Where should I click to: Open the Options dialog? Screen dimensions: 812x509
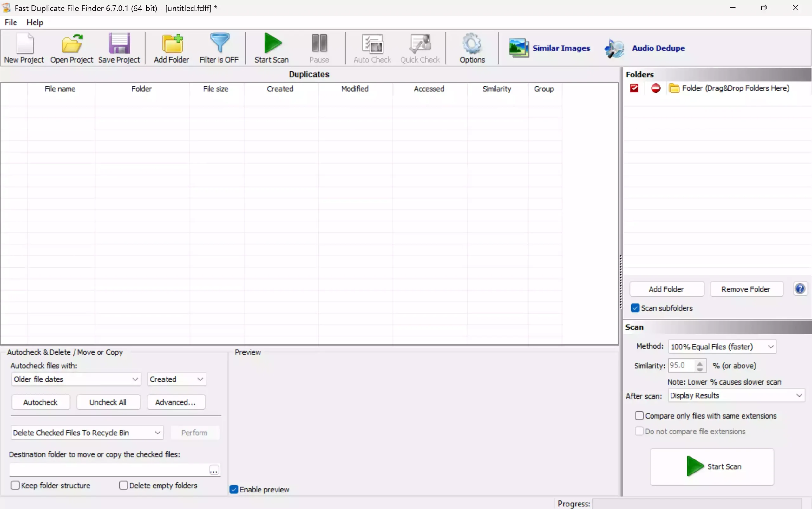tap(472, 48)
